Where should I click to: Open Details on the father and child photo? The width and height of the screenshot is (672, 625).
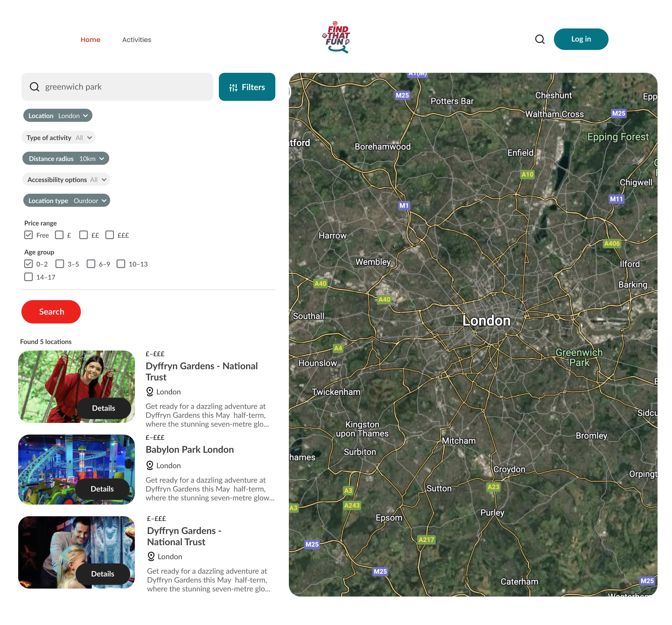(x=103, y=574)
